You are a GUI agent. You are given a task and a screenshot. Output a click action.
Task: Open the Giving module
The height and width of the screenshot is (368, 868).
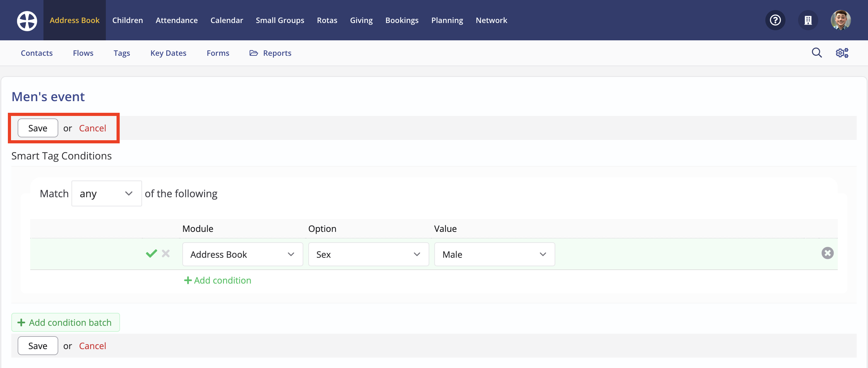[x=361, y=20]
